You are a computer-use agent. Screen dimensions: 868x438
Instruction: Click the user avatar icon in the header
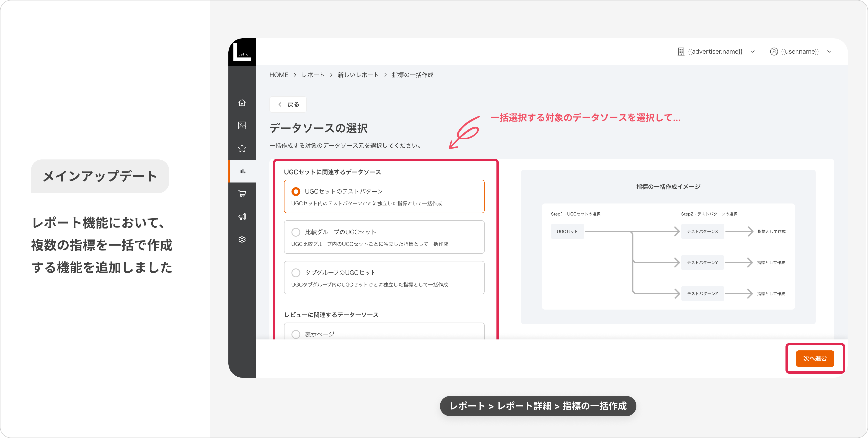(774, 52)
